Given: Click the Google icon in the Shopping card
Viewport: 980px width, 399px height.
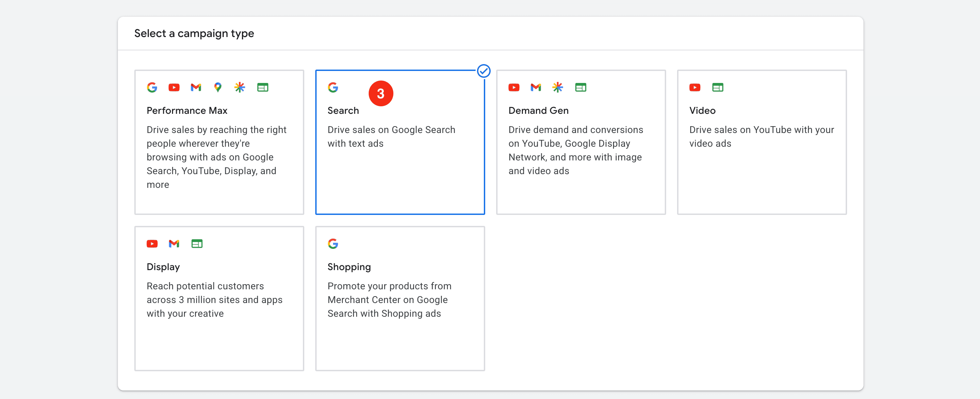Looking at the screenshot, I should click(x=333, y=244).
